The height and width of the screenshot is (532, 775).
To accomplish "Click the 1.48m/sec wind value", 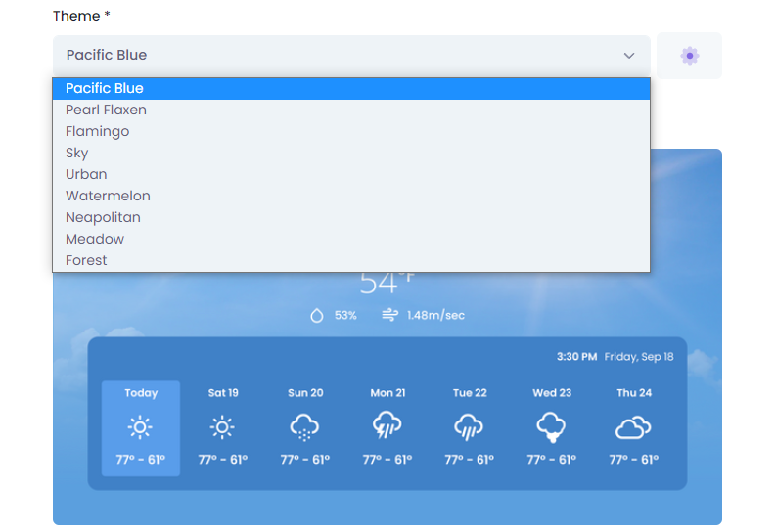I will (x=436, y=315).
